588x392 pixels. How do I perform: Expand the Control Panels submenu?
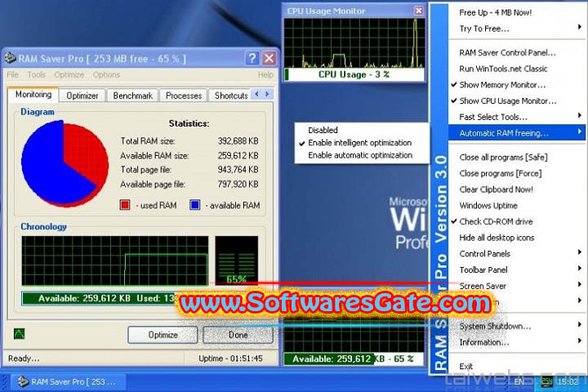coord(517,254)
